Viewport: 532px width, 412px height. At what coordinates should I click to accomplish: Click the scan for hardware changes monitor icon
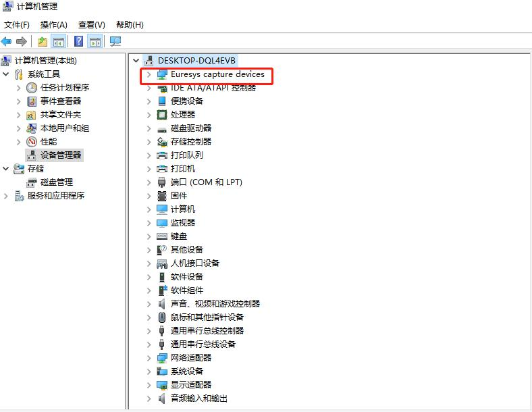click(115, 41)
